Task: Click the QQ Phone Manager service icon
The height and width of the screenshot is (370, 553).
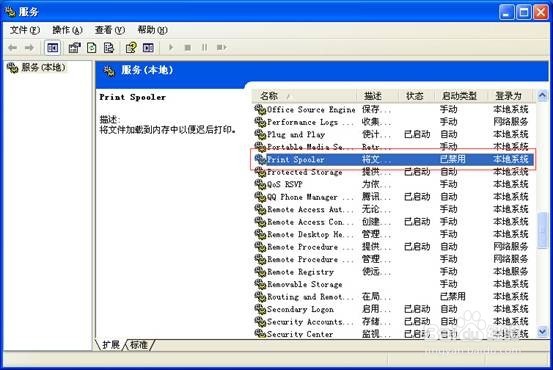Action: click(260, 197)
